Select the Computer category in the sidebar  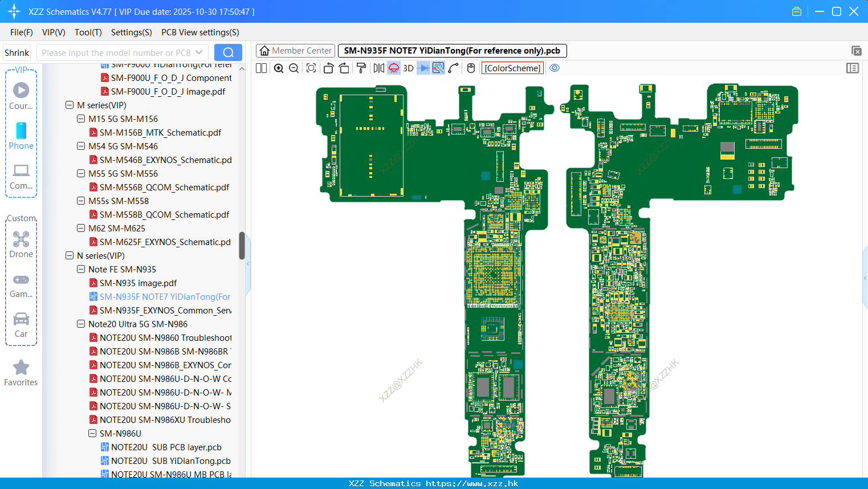[x=21, y=176]
